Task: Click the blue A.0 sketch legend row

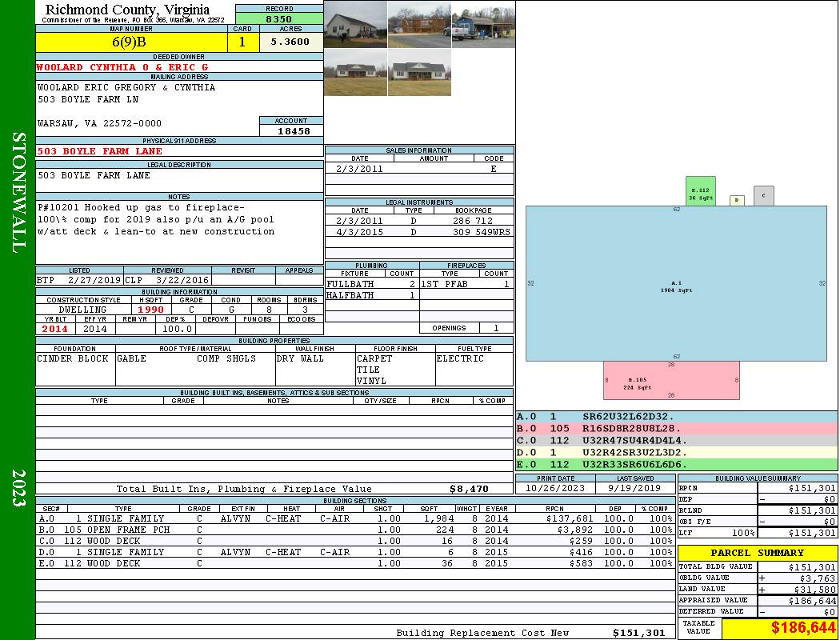Action: 676,417
